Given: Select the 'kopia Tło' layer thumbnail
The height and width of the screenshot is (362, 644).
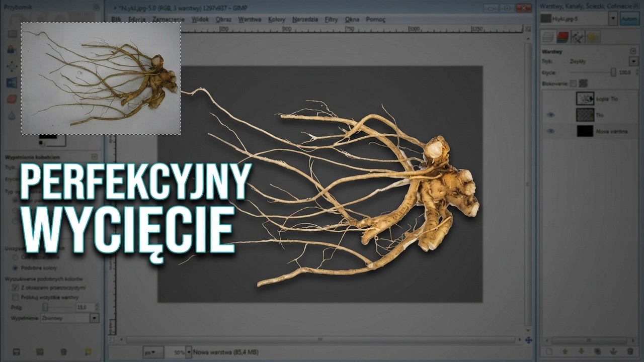Looking at the screenshot, I should tap(585, 99).
